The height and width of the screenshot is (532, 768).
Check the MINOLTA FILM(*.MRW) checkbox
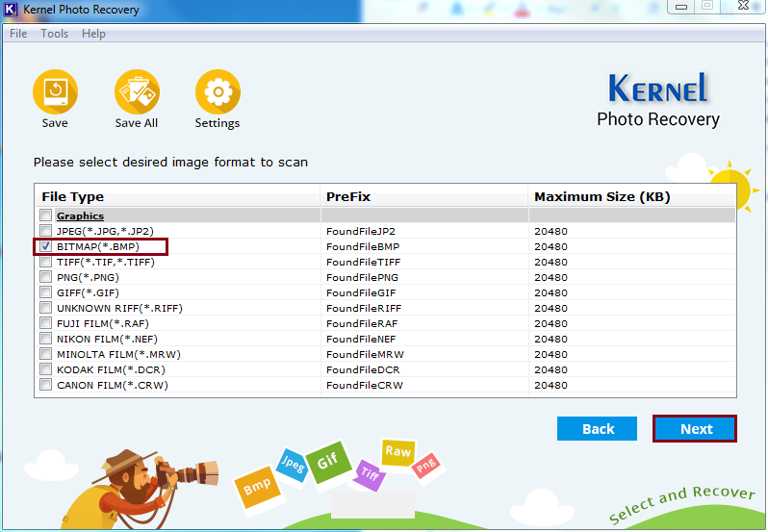pyautogui.click(x=45, y=354)
